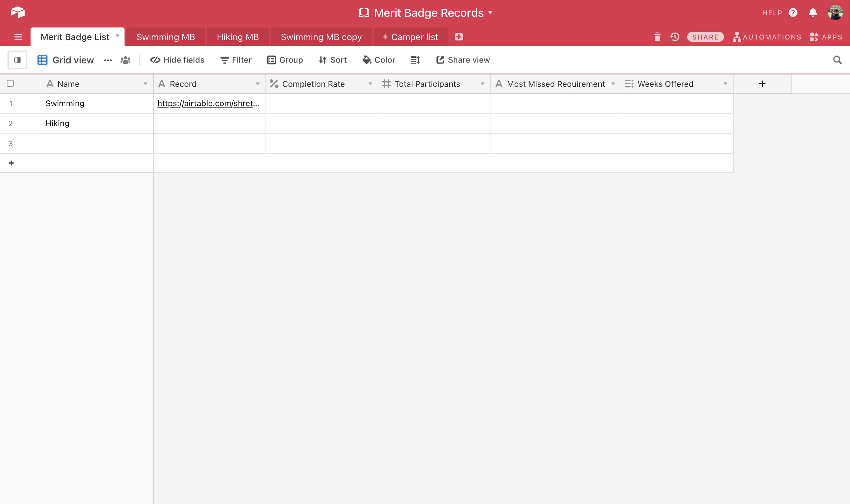Open the notifications bell
850x504 pixels.
(813, 12)
